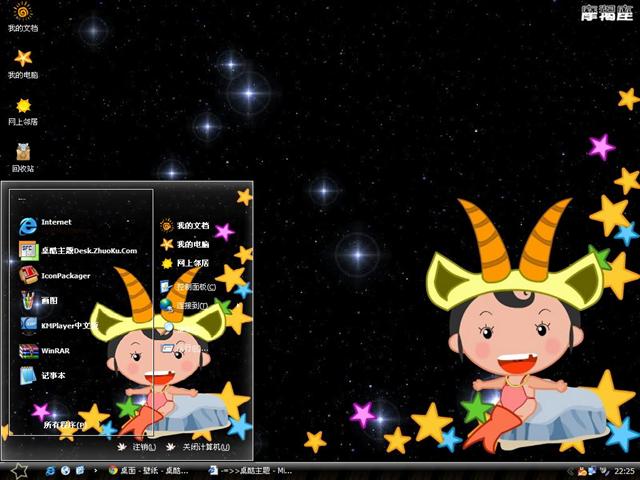Open 我的文档 desktop icon
The image size is (640, 480).
[x=23, y=17]
